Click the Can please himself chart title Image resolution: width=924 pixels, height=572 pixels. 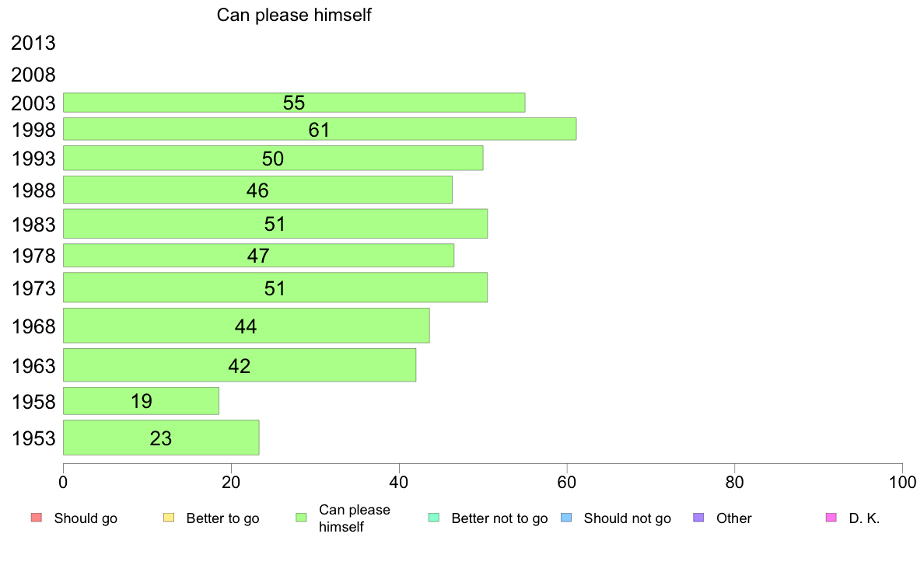click(294, 15)
